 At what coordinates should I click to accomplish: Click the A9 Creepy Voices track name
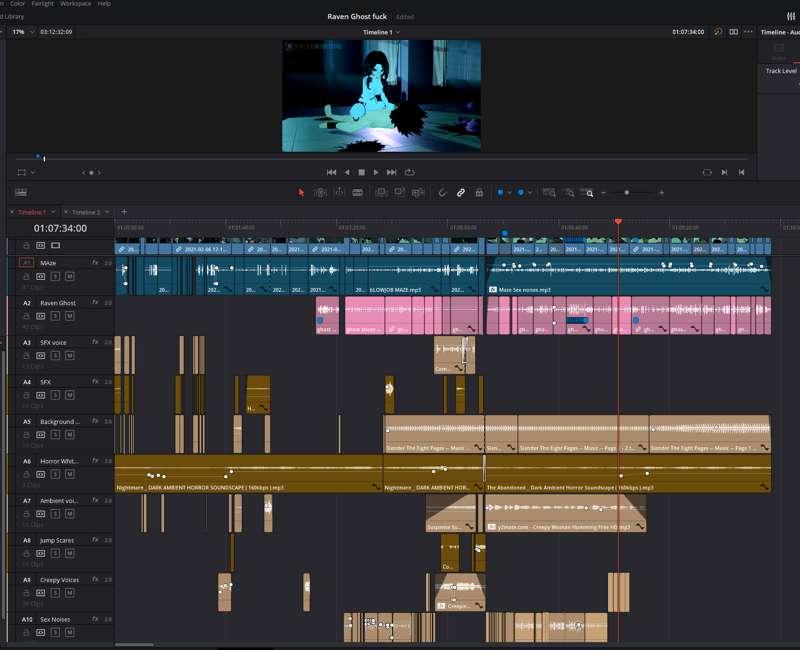pyautogui.click(x=59, y=580)
